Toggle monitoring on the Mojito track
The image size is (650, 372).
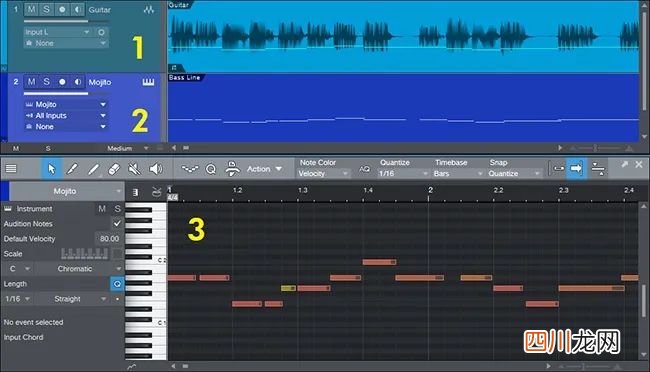tap(77, 82)
